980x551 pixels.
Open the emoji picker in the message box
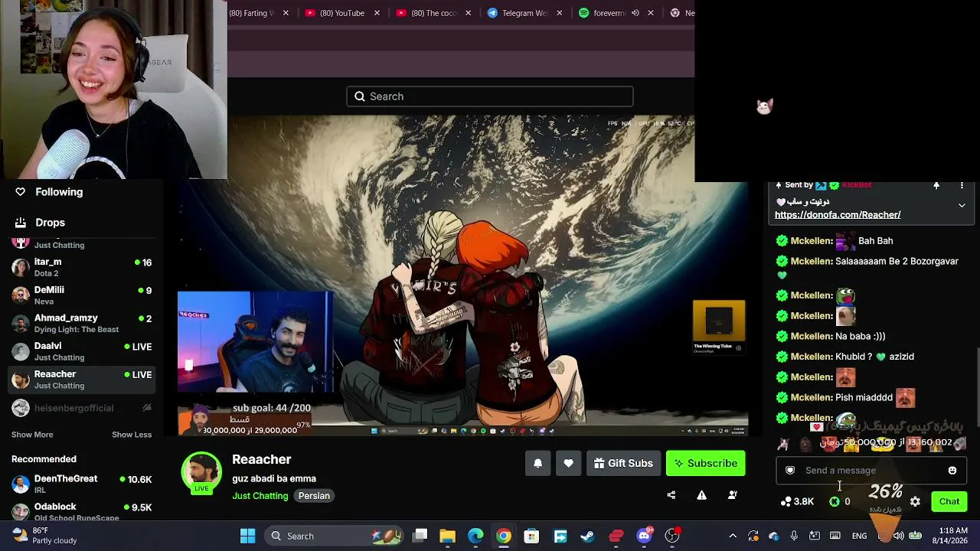(952, 471)
